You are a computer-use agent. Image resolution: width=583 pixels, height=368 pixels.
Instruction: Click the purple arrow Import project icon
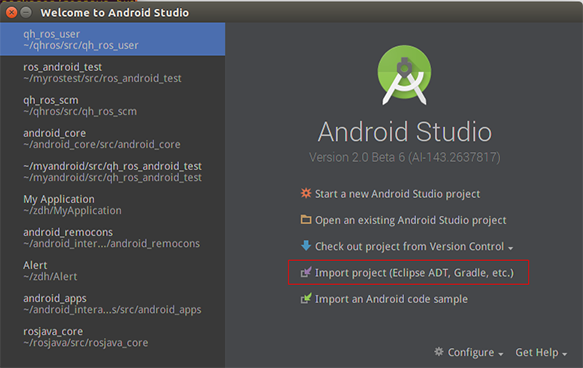[x=306, y=272]
